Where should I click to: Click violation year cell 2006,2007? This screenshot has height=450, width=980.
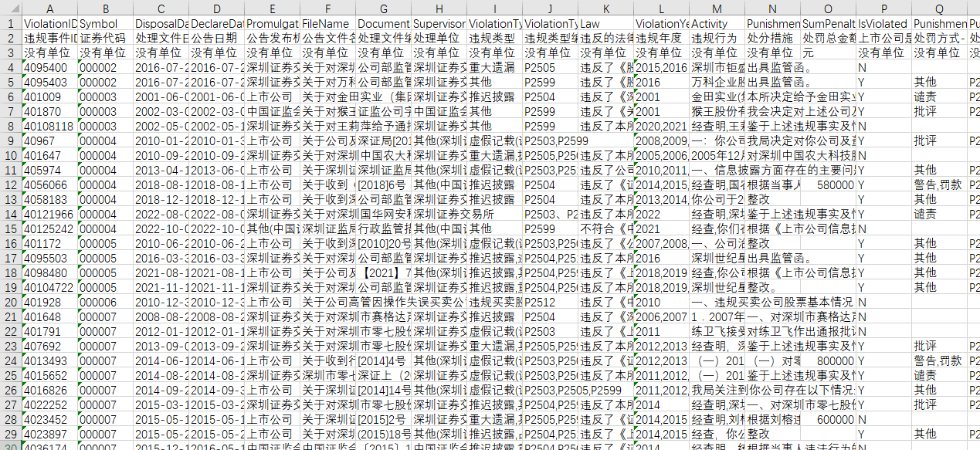coord(661,317)
